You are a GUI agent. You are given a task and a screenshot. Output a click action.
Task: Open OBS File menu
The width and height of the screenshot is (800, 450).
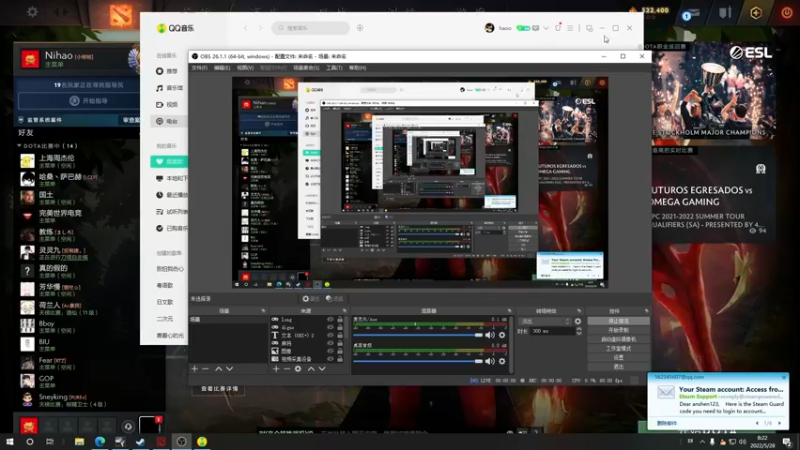[x=199, y=68]
